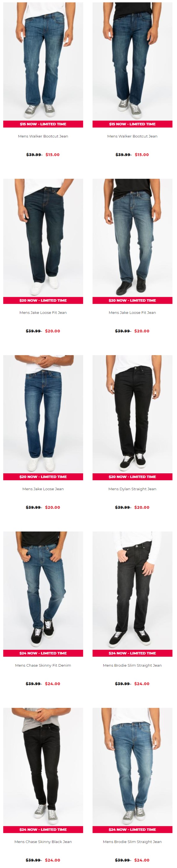Select light-wash Jake Loose Fit Jean photo
Image resolution: width=177 pixels, height=868 pixels.
(132, 238)
